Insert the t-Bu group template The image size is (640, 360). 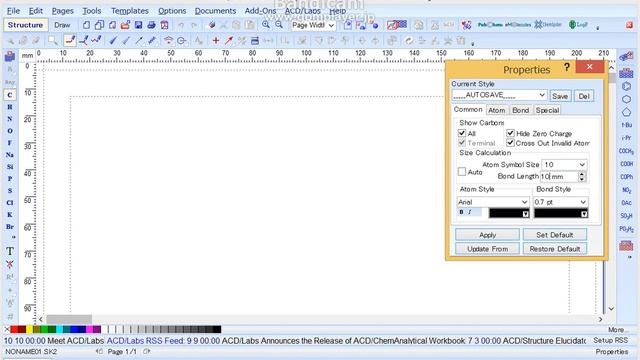(627, 125)
